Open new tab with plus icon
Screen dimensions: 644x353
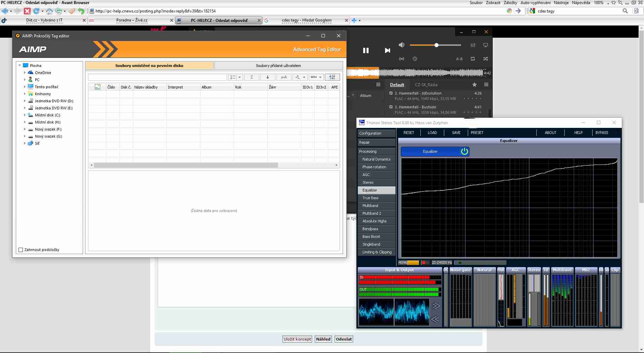(354, 21)
